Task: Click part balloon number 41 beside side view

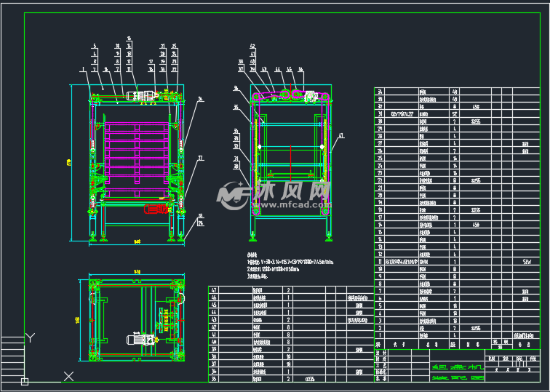Action: [x=340, y=135]
